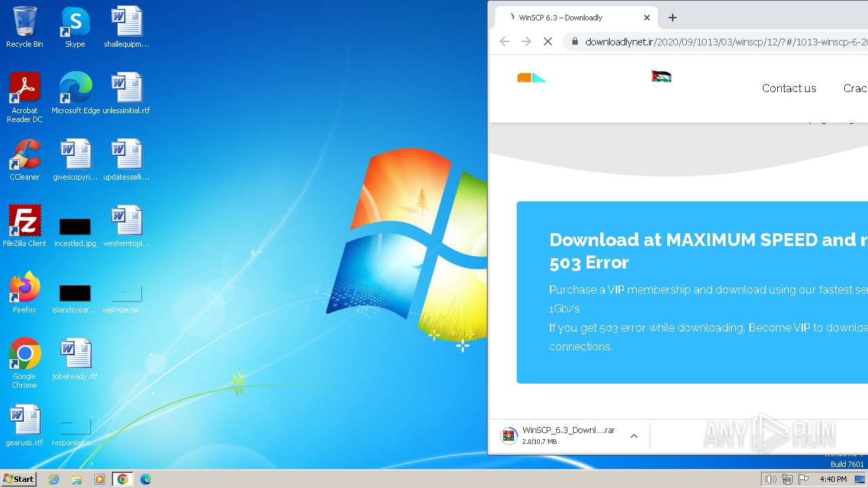
Task: Launch CCleaner from the desktop
Action: click(24, 160)
